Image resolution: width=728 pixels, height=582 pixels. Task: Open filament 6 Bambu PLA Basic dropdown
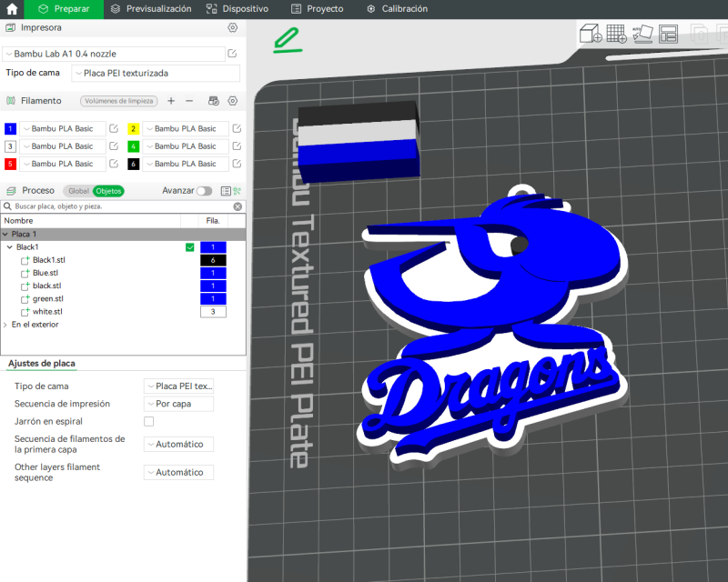coord(186,164)
